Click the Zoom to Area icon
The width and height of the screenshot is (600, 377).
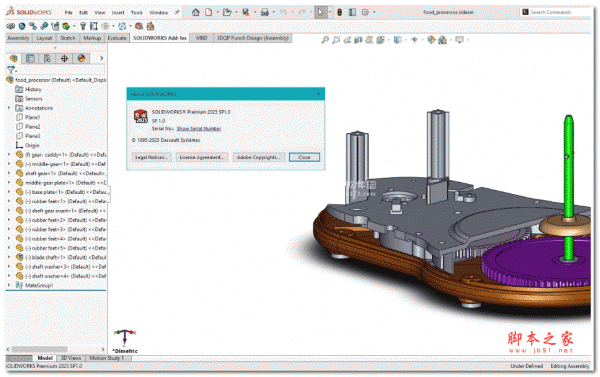tap(336, 39)
